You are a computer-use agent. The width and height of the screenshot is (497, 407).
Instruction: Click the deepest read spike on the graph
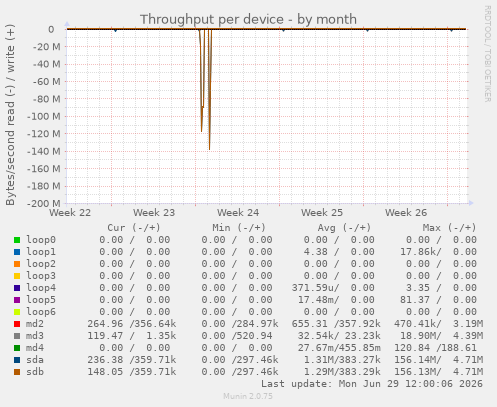[209, 149]
